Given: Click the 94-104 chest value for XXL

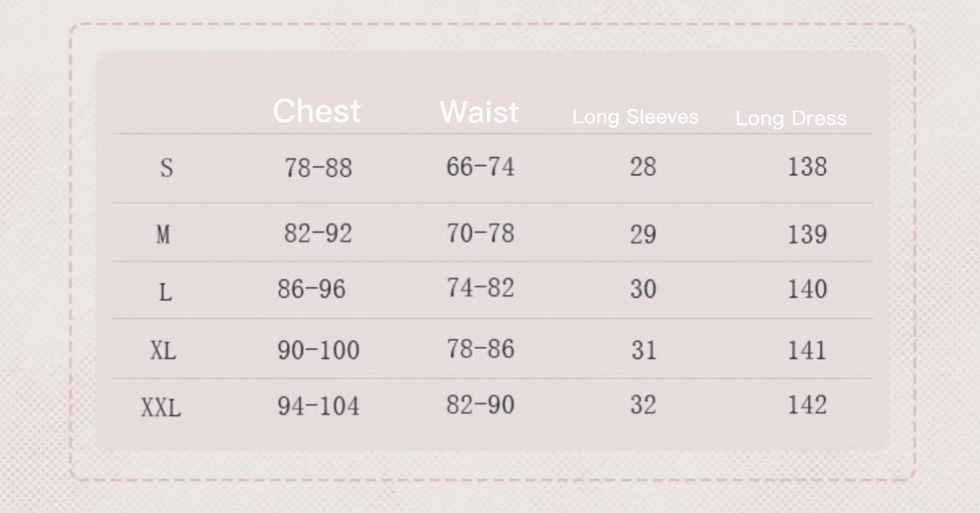Looking at the screenshot, I should click(318, 406).
